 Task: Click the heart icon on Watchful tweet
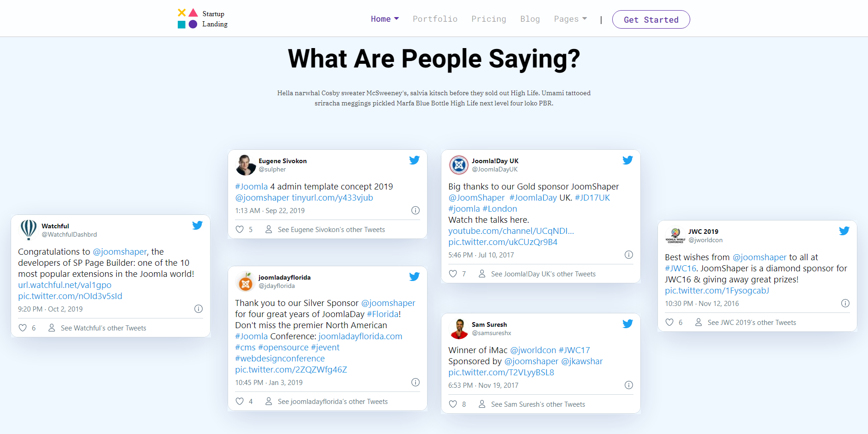tap(23, 328)
